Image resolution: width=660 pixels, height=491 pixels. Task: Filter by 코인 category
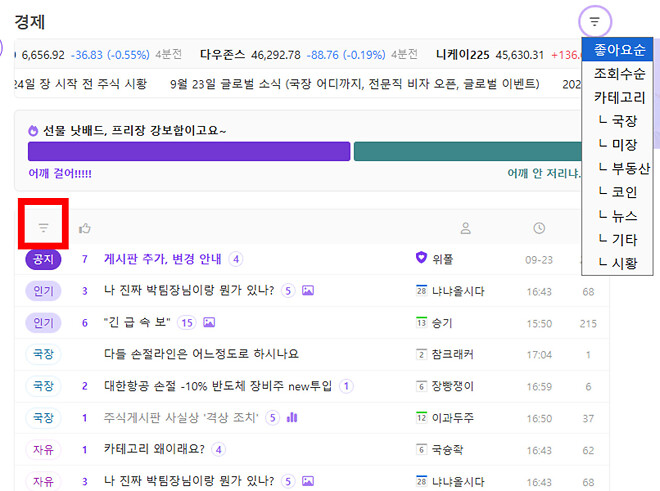617,192
